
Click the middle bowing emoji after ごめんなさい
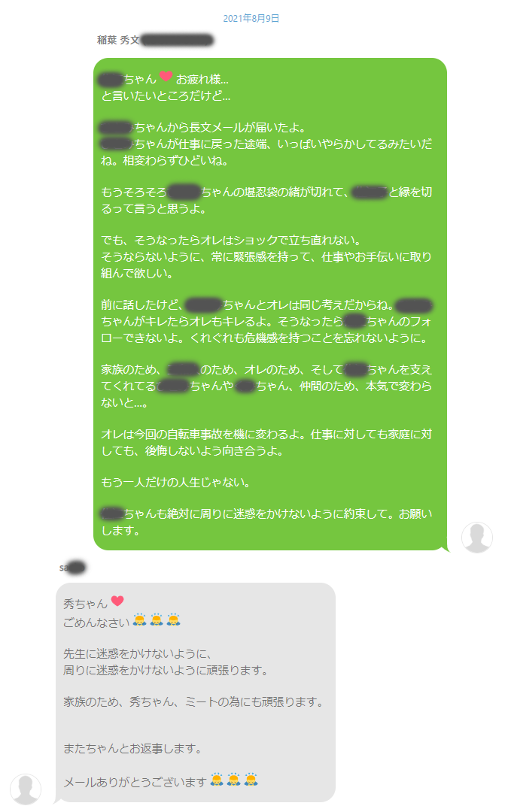pos(157,620)
